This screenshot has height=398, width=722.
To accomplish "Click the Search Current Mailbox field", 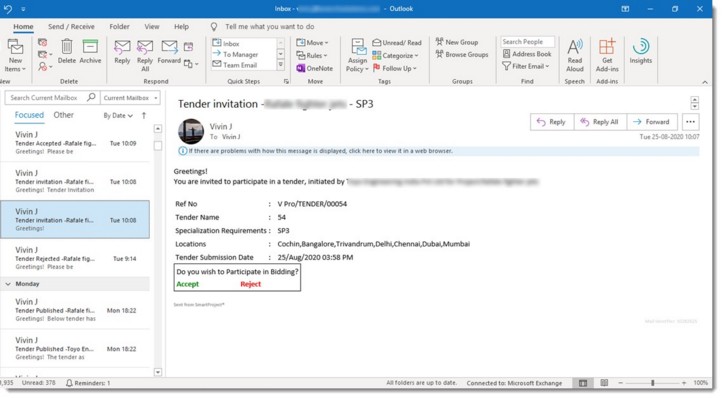I will [x=46, y=98].
